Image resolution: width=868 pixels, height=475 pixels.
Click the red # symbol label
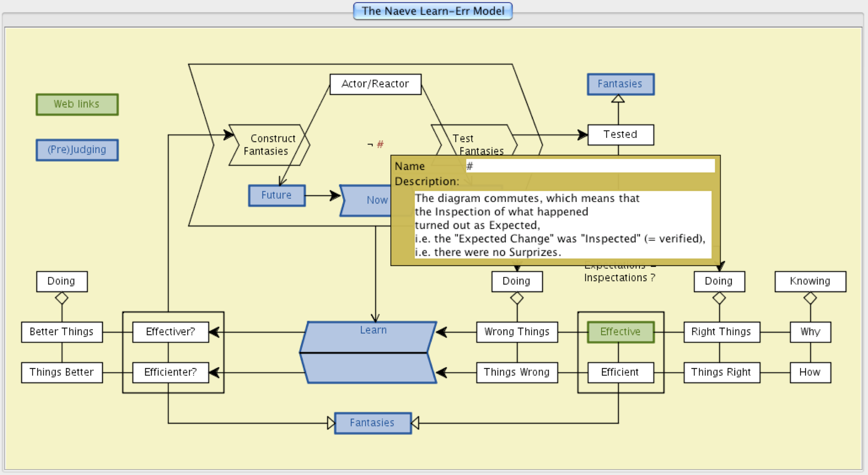[380, 144]
